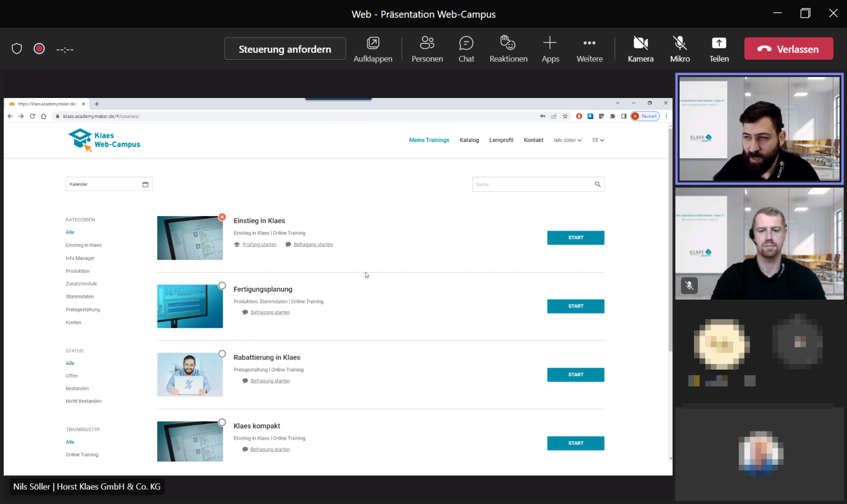
Task: Click browser tab search chevron
Action: tap(617, 103)
